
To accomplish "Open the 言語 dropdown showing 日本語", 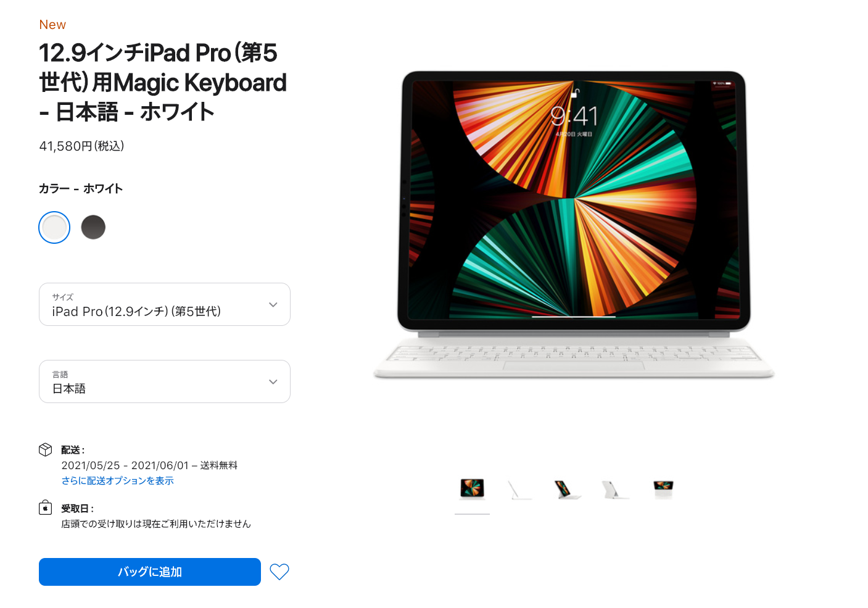I will 165,381.
